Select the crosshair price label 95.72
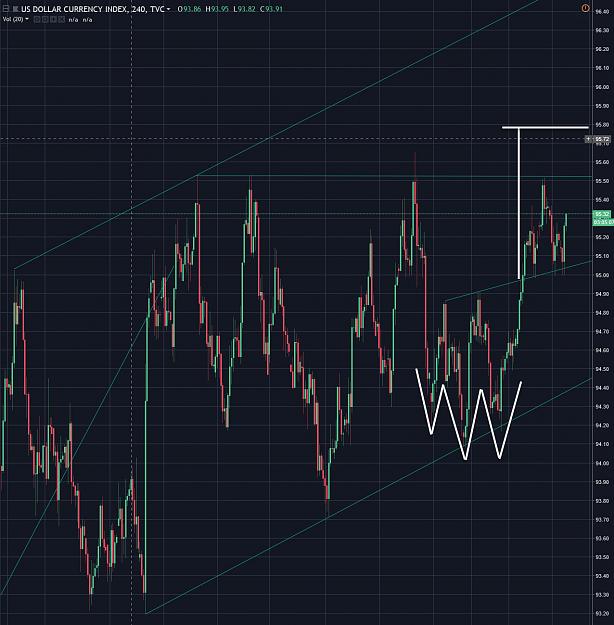This screenshot has width=614, height=625. [602, 139]
